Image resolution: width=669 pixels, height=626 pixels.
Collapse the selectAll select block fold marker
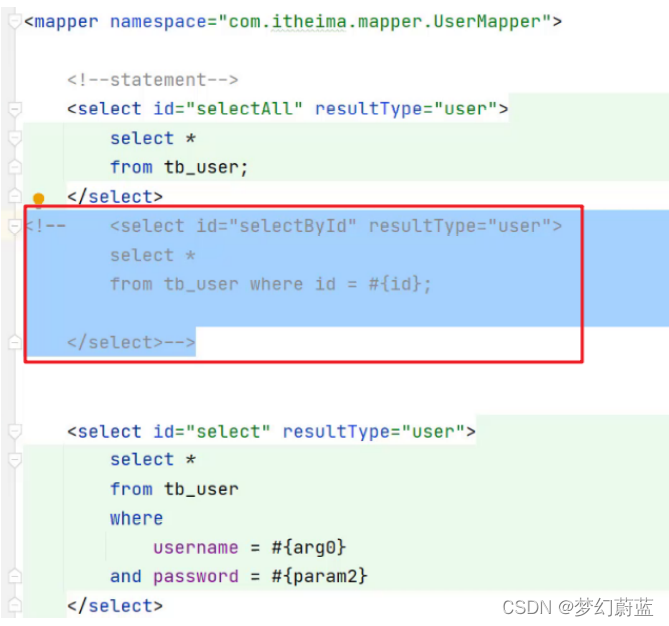(15, 109)
